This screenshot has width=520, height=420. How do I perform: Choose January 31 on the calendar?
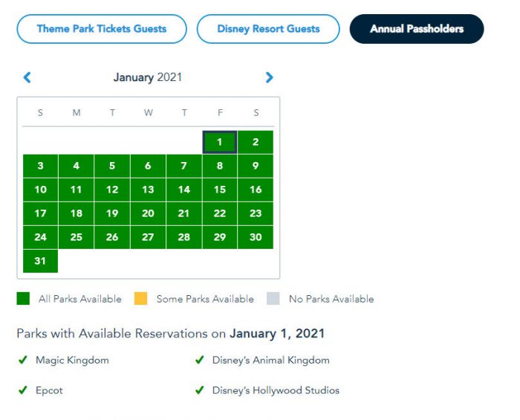40,261
